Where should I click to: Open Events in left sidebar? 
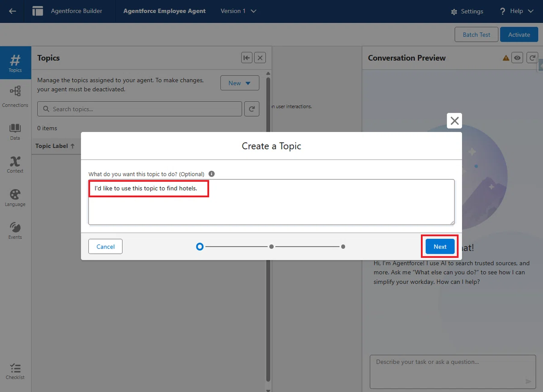pyautogui.click(x=15, y=231)
